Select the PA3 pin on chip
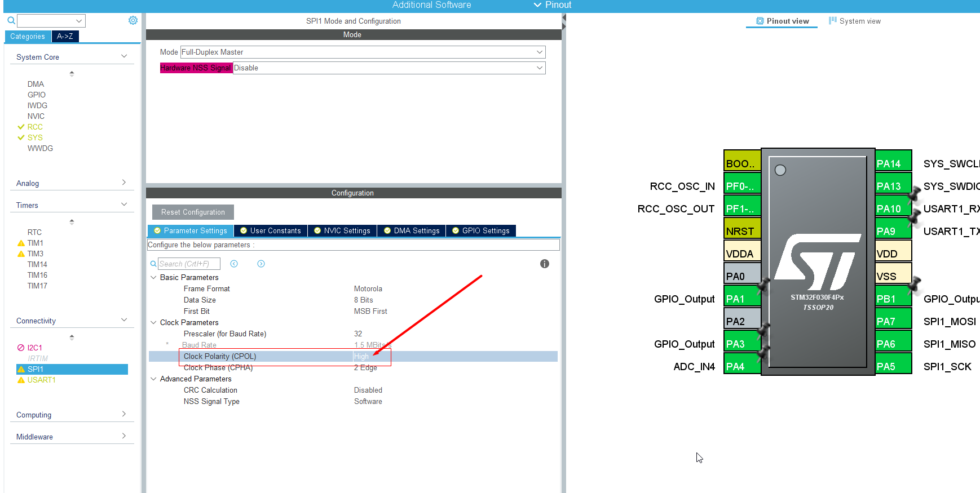The height and width of the screenshot is (493, 980). pyautogui.click(x=743, y=341)
